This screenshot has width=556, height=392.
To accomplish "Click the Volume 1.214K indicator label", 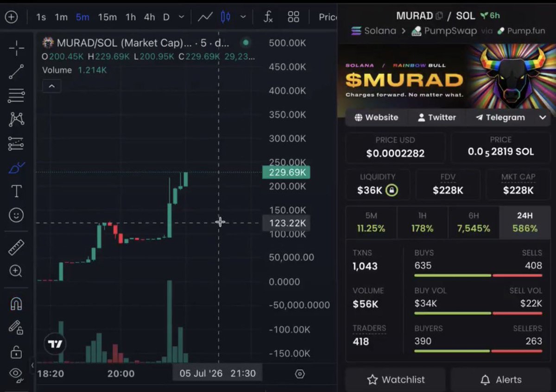I will point(75,70).
